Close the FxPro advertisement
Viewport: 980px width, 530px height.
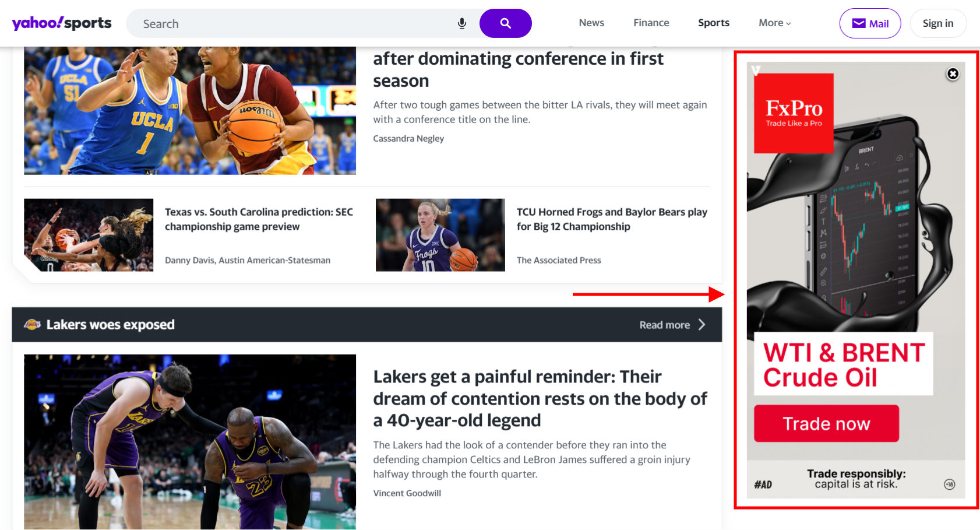(x=953, y=74)
